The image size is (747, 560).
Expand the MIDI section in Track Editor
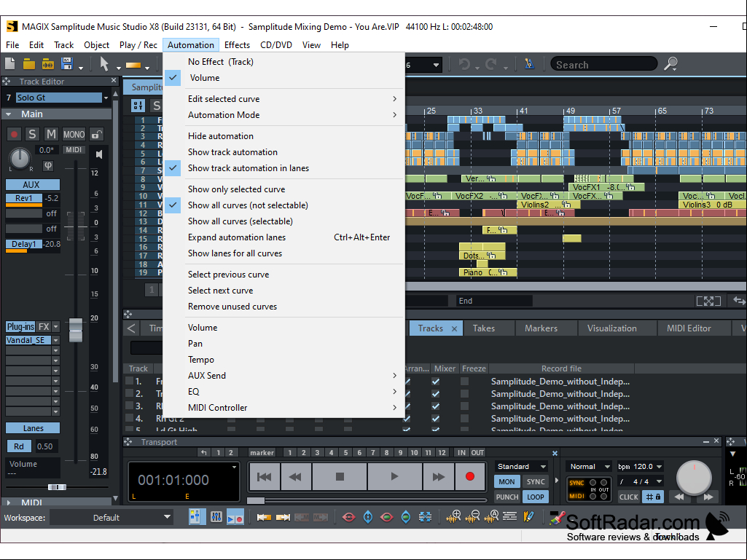coord(9,502)
